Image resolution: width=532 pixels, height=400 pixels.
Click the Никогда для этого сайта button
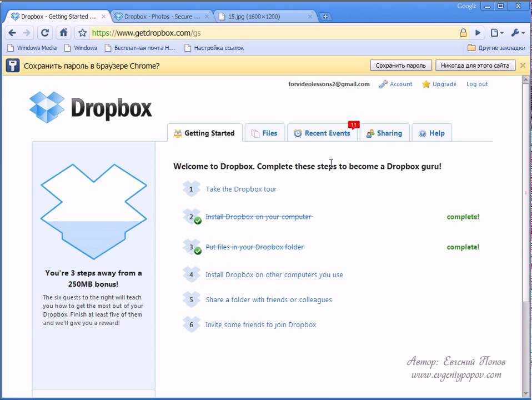475,65
